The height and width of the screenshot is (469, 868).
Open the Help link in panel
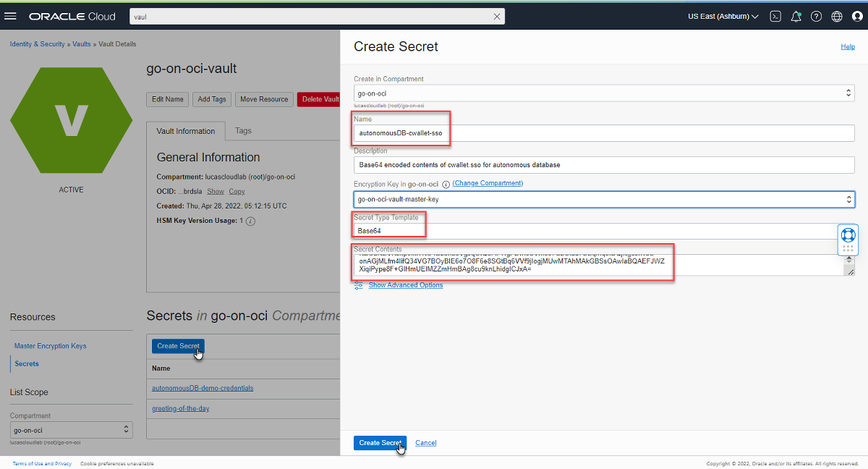click(848, 46)
